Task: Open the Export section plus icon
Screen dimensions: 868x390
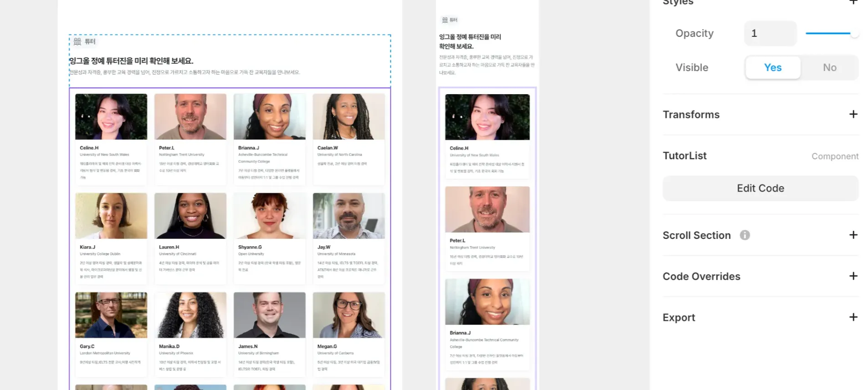Action: [853, 317]
